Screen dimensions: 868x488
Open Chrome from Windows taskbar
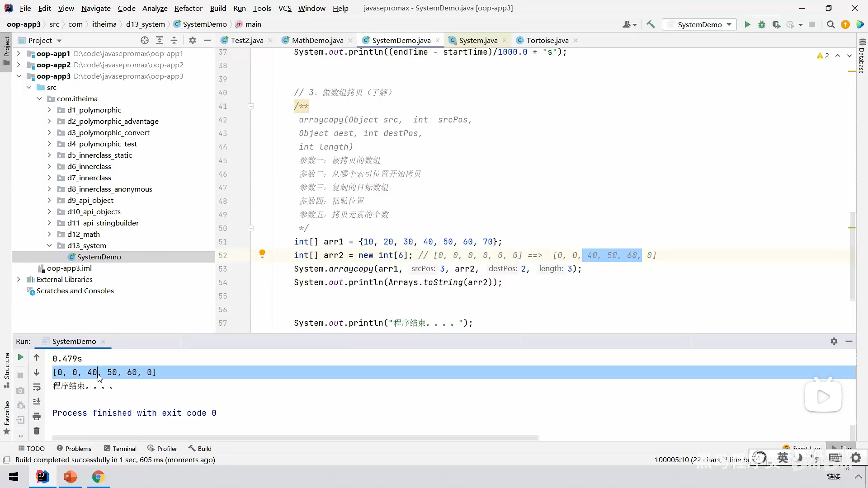98,477
